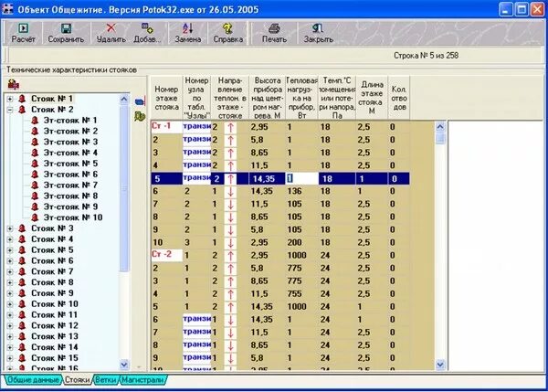
Task: Click the bell icon of Стояк № 14
Action: click(x=22, y=347)
